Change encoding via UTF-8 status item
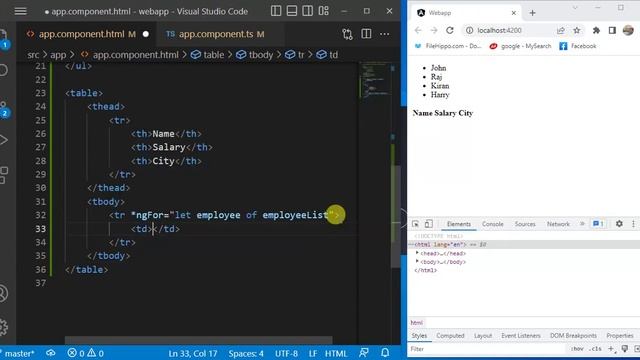The width and height of the screenshot is (640, 360). tap(286, 353)
